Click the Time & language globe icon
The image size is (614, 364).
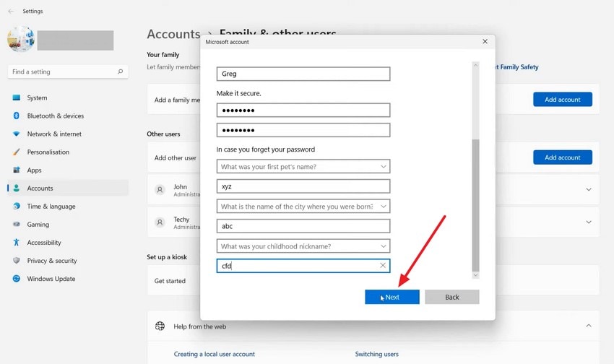click(16, 206)
